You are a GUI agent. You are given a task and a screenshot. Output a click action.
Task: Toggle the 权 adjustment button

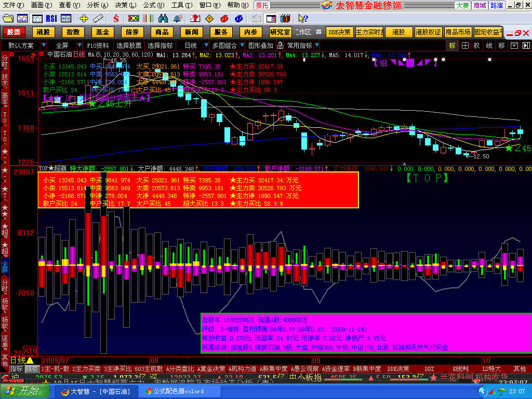pyautogui.click(x=477, y=46)
